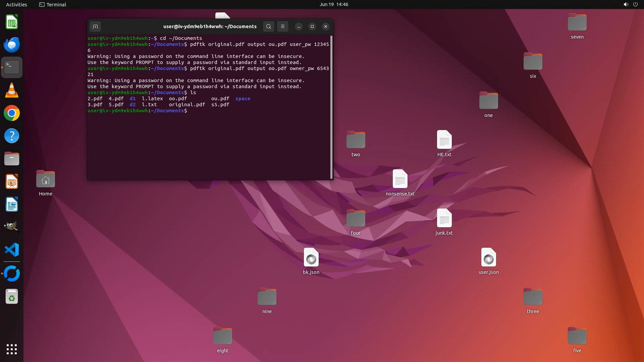Image resolution: width=644 pixels, height=362 pixels.
Task: Show Applications grid button
Action: pos(12,349)
